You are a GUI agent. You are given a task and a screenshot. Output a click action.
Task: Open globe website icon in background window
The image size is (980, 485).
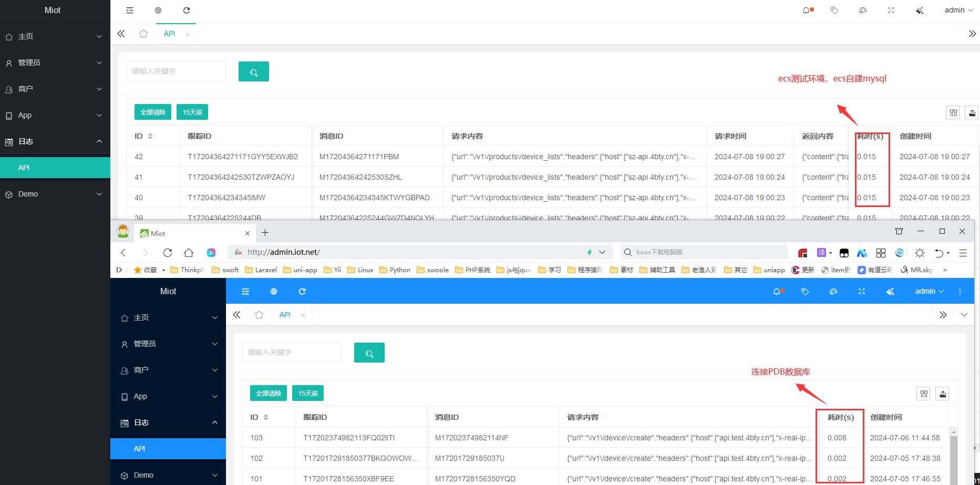point(158,11)
